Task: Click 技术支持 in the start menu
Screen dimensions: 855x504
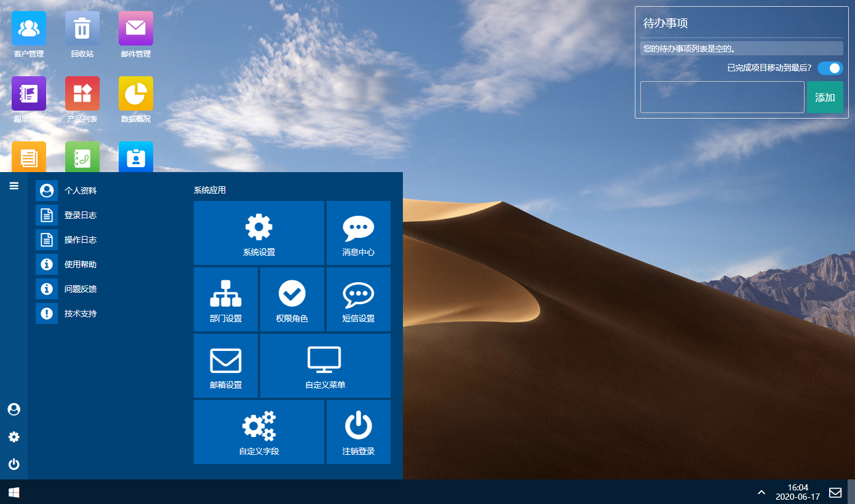Action: pyautogui.click(x=81, y=313)
